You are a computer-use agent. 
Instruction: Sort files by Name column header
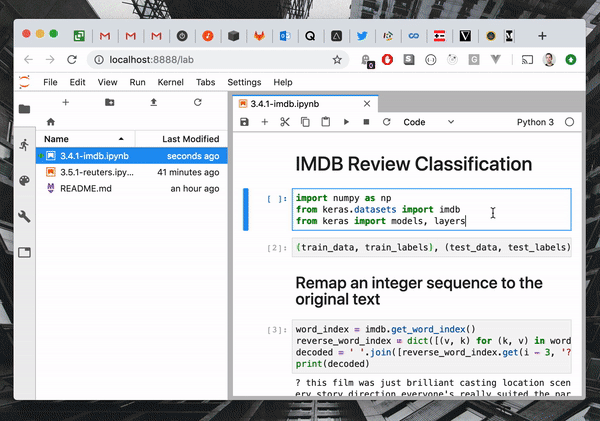[85, 139]
